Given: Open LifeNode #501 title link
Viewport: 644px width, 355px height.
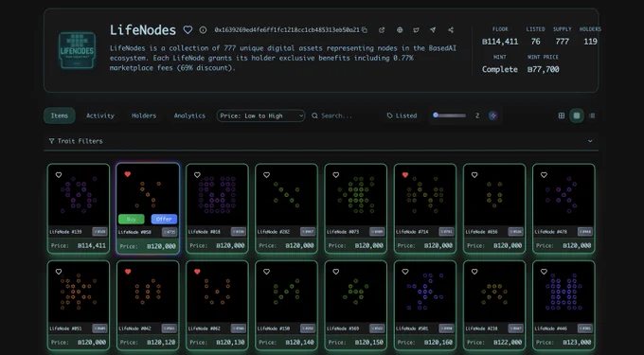Looking at the screenshot, I should (x=412, y=328).
